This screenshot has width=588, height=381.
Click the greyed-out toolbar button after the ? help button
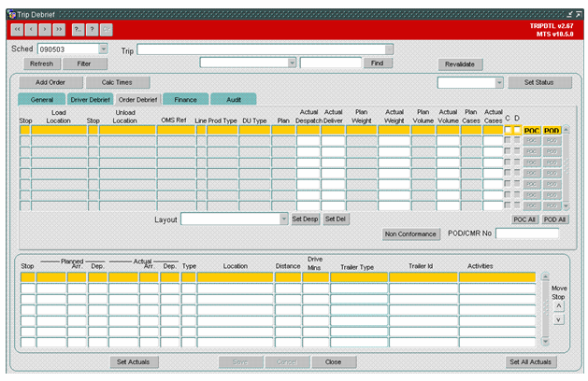click(x=107, y=30)
